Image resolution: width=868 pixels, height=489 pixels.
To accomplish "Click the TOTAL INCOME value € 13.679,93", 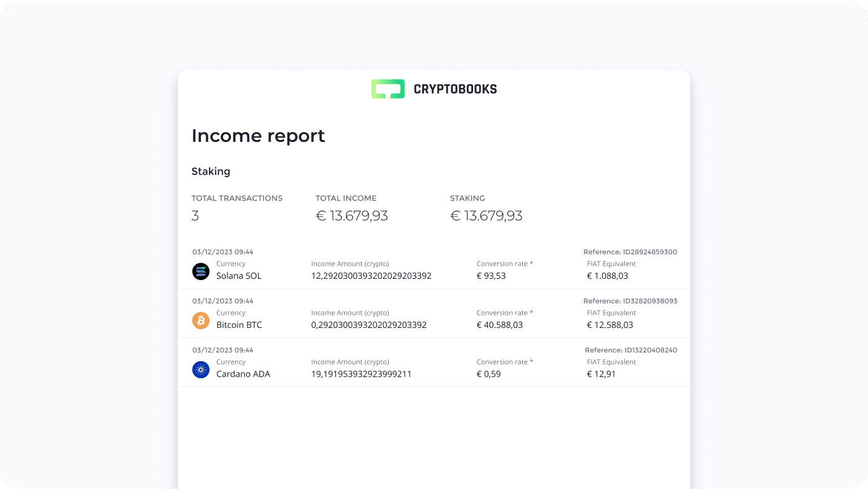I will coord(352,215).
